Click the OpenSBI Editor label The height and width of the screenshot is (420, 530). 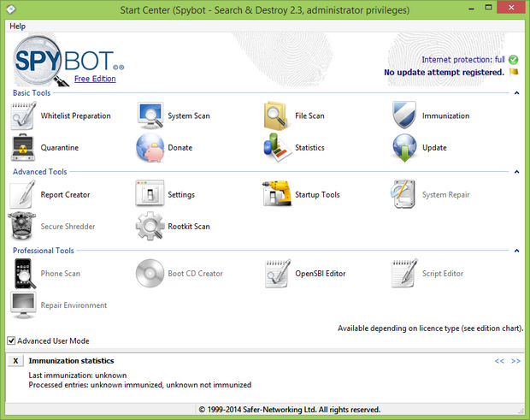click(x=320, y=273)
